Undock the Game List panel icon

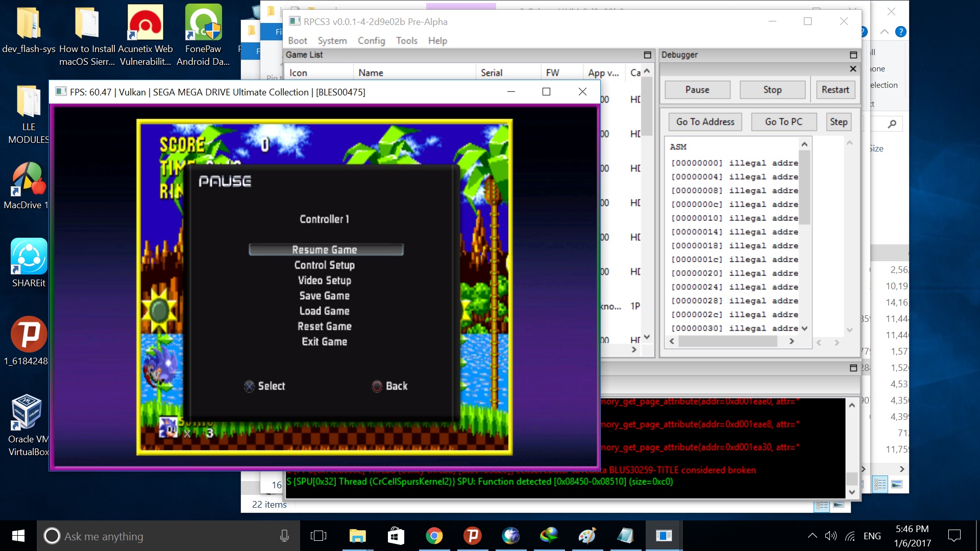(x=647, y=55)
